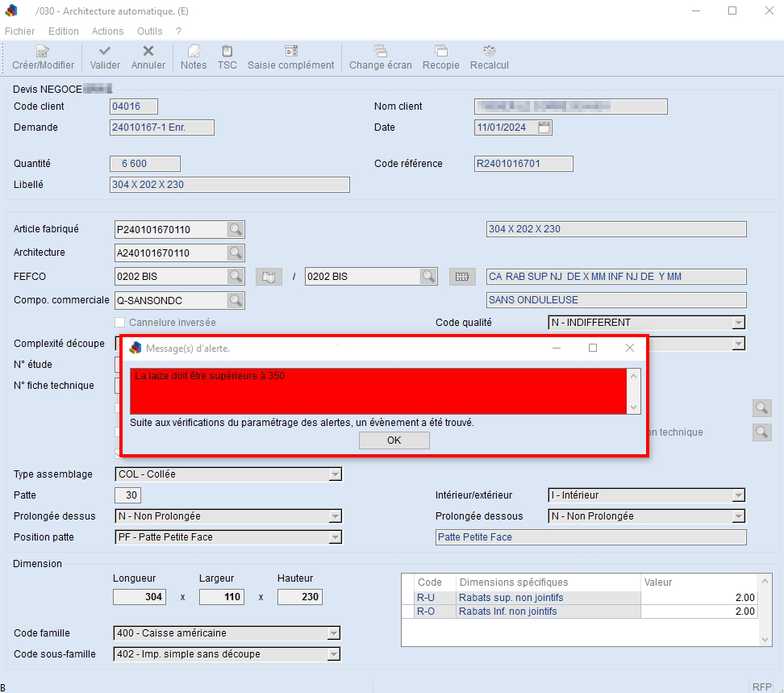Screen dimensions: 784x693
Task: Click the TSC toolbar icon
Action: click(227, 52)
